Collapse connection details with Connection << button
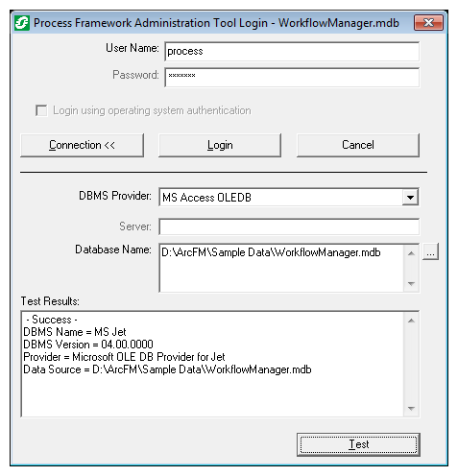458x476 pixels. pos(82,145)
